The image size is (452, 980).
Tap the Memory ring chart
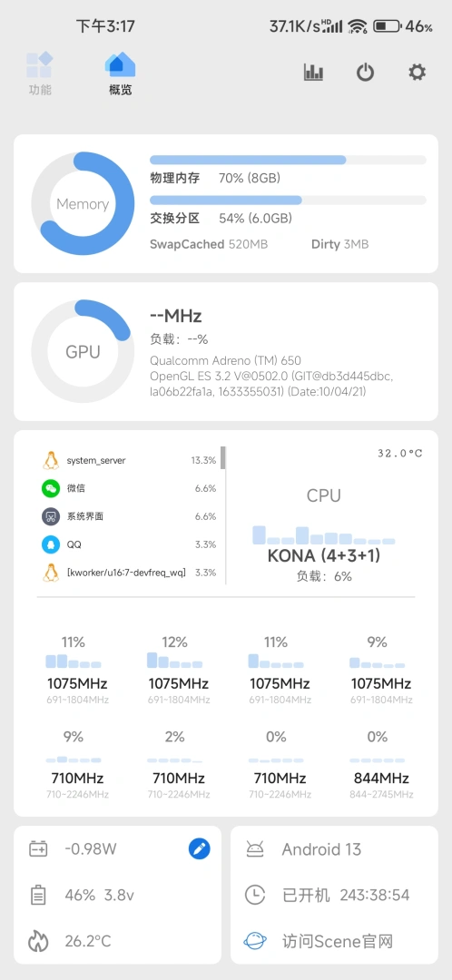pyautogui.click(x=83, y=204)
